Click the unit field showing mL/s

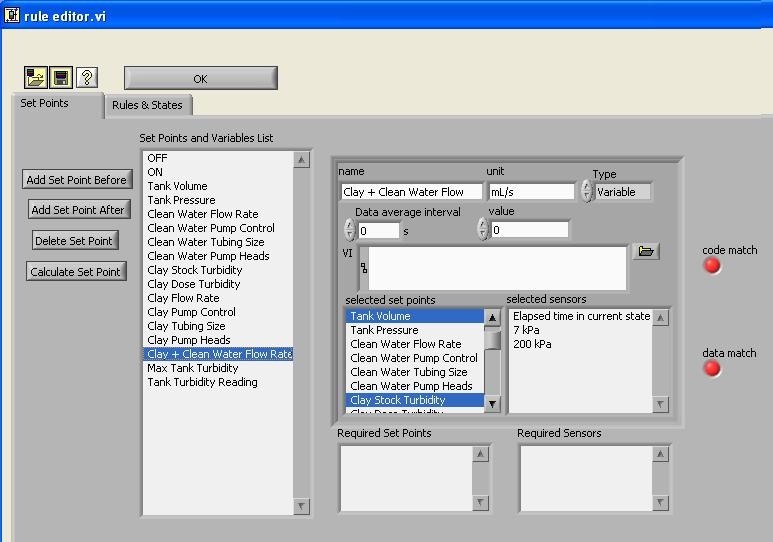click(531, 192)
